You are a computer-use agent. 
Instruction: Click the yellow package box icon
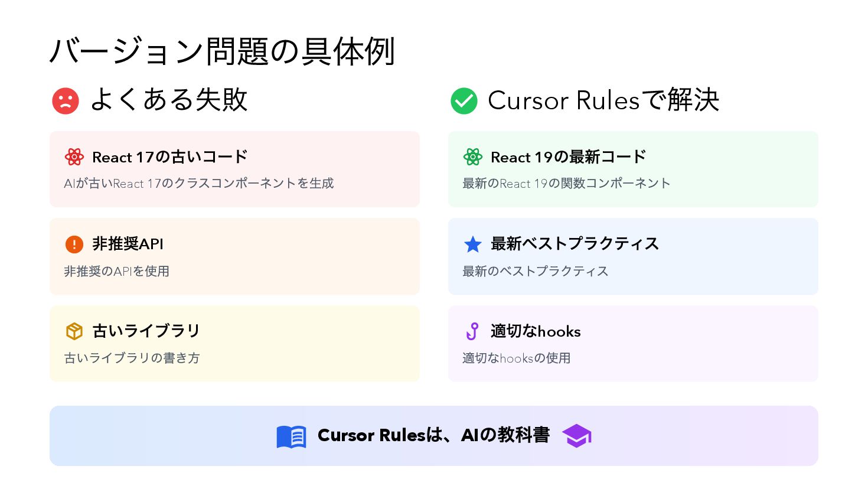[74, 331]
